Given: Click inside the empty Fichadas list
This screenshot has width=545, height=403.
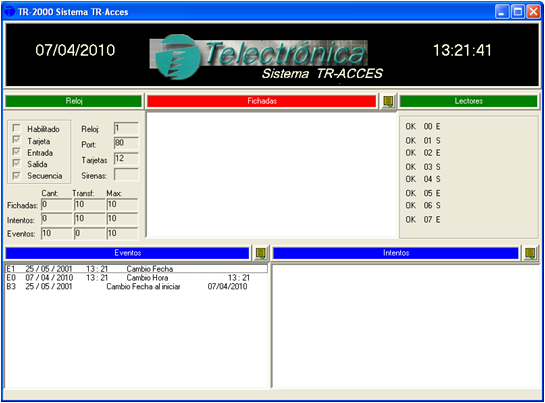Looking at the screenshot, I should (271, 175).
